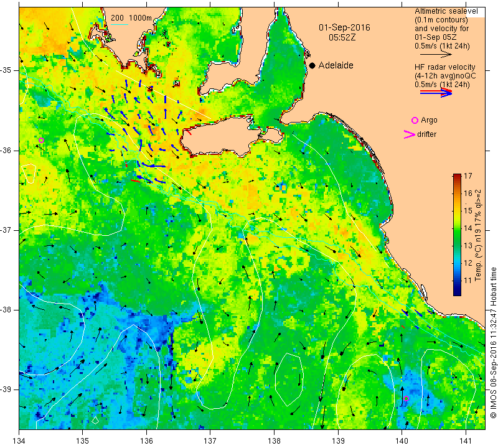Click the 'HF radar velocity' legend text
This screenshot has height=448, width=498.
pos(444,67)
